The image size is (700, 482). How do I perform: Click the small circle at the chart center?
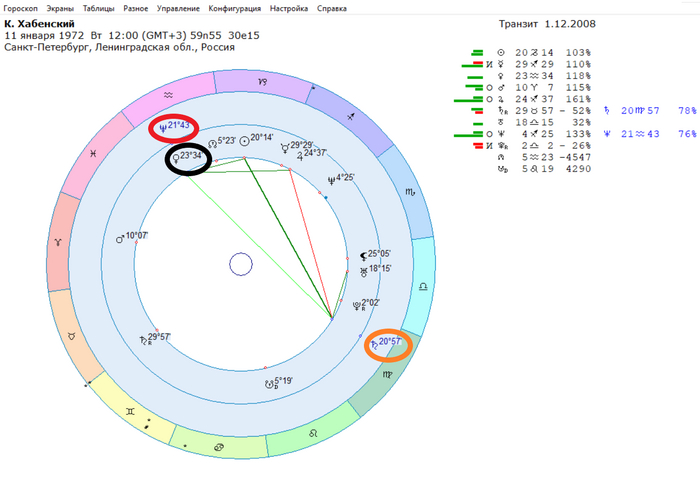(x=241, y=264)
